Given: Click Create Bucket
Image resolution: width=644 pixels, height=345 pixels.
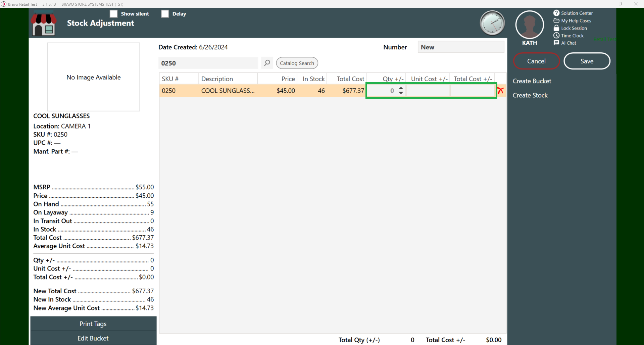Looking at the screenshot, I should tap(532, 81).
